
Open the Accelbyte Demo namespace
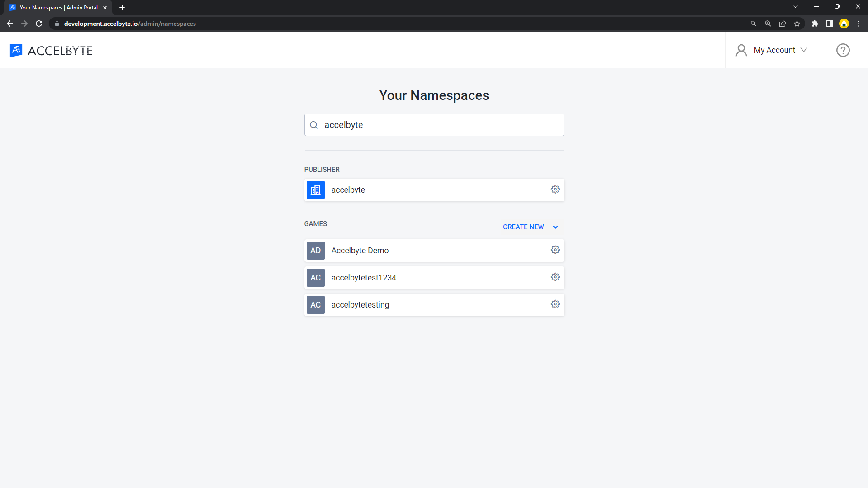click(434, 251)
